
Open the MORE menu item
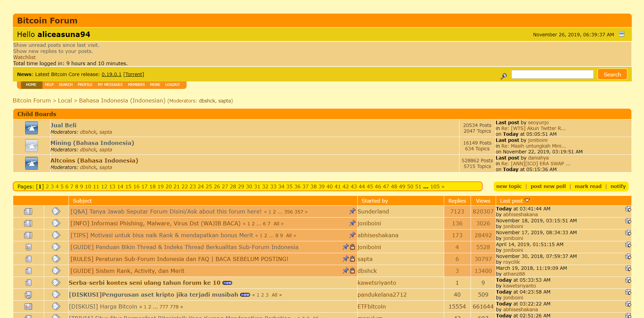pyautogui.click(x=155, y=85)
